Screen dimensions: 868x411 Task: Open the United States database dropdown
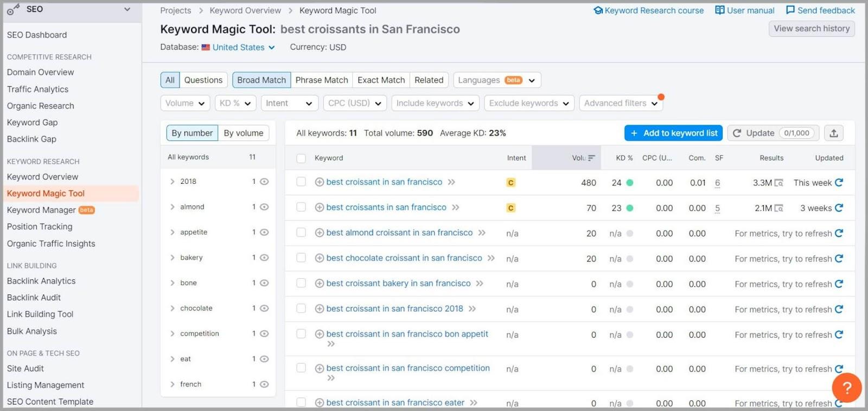click(x=239, y=48)
